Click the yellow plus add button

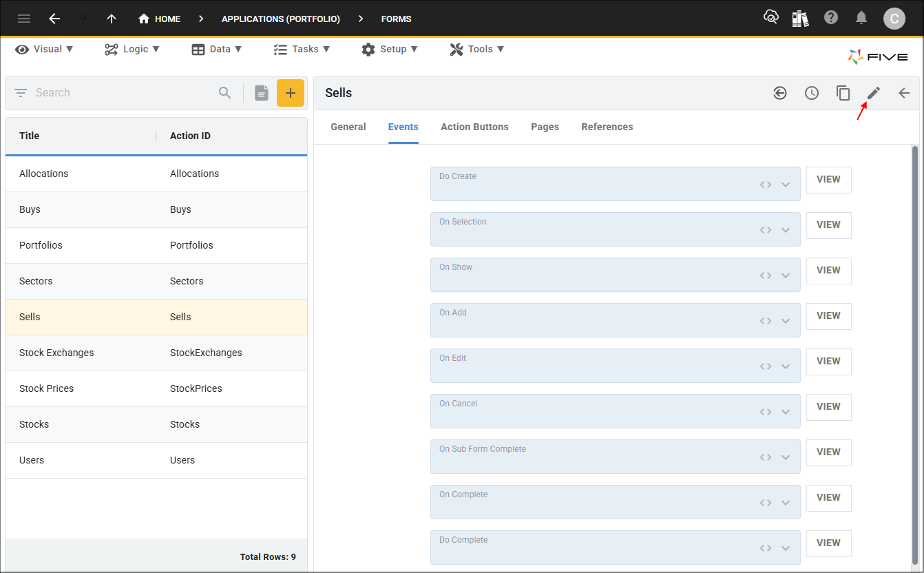tap(291, 93)
